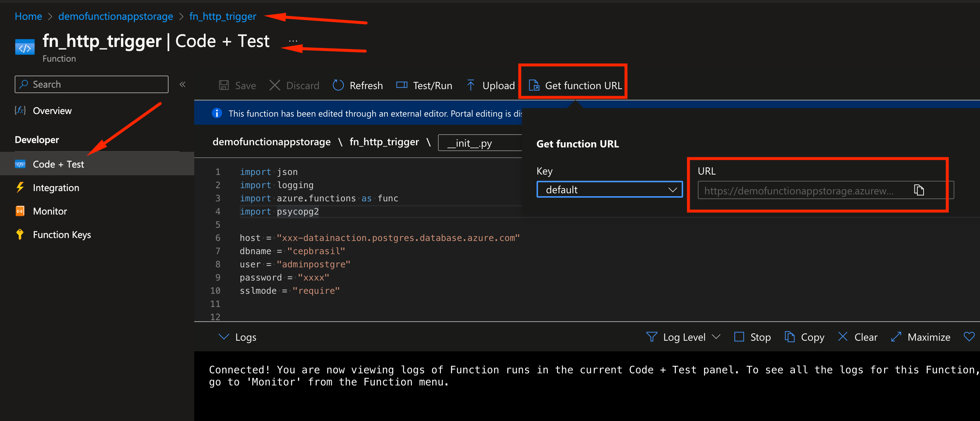Click the 'user = "adminpostgre"' line
The height and width of the screenshot is (421, 980).
295,264
